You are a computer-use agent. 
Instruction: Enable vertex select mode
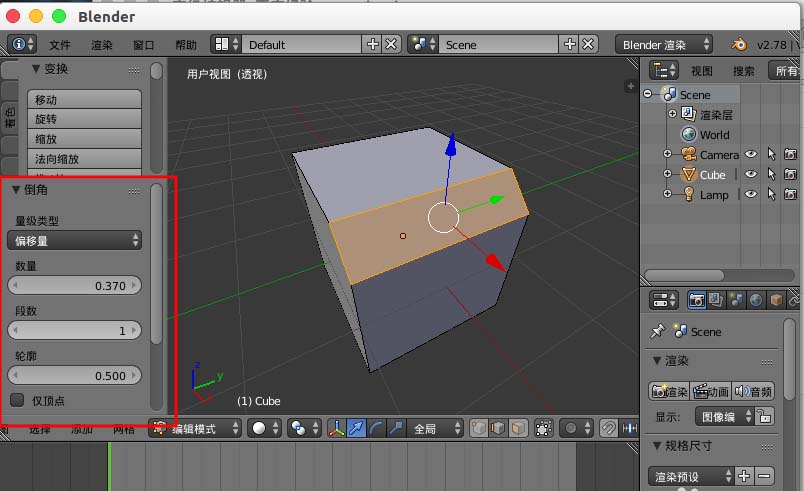pyautogui.click(x=478, y=428)
